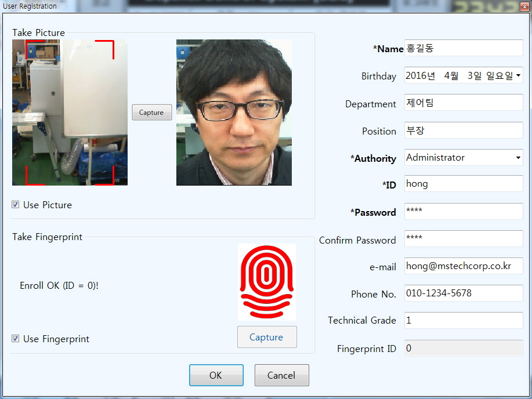532x399 pixels.
Task: Click the Take Picture group label
Action: (x=38, y=32)
